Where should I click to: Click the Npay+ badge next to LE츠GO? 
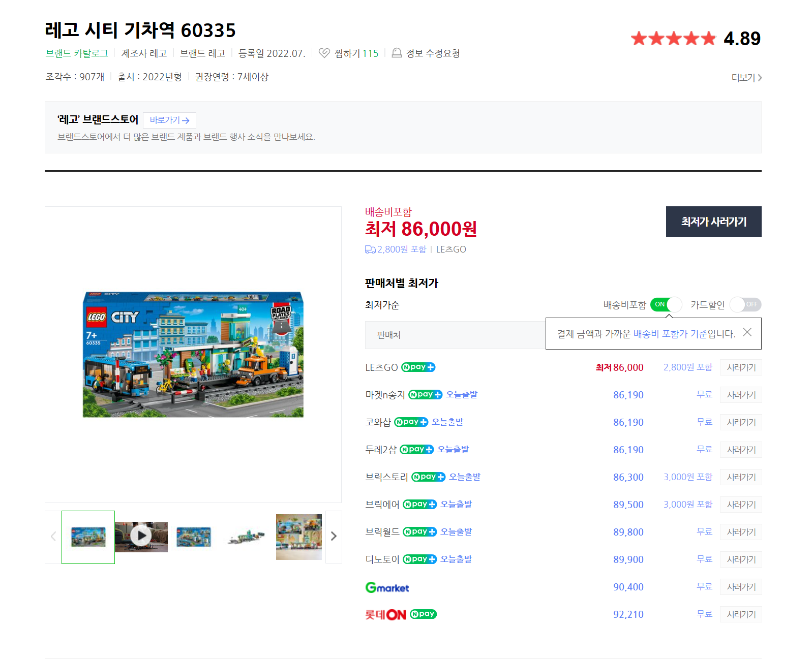(418, 367)
